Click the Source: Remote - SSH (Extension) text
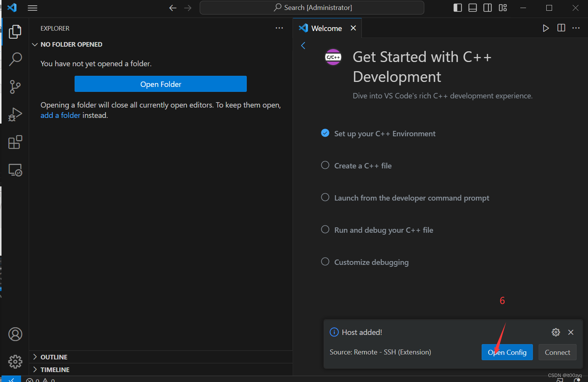 380,352
